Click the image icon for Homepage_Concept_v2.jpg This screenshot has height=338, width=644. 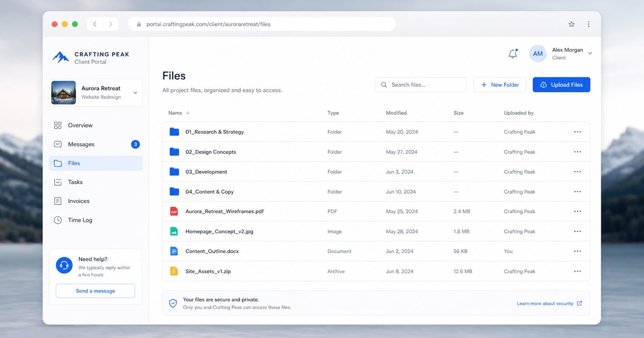174,231
